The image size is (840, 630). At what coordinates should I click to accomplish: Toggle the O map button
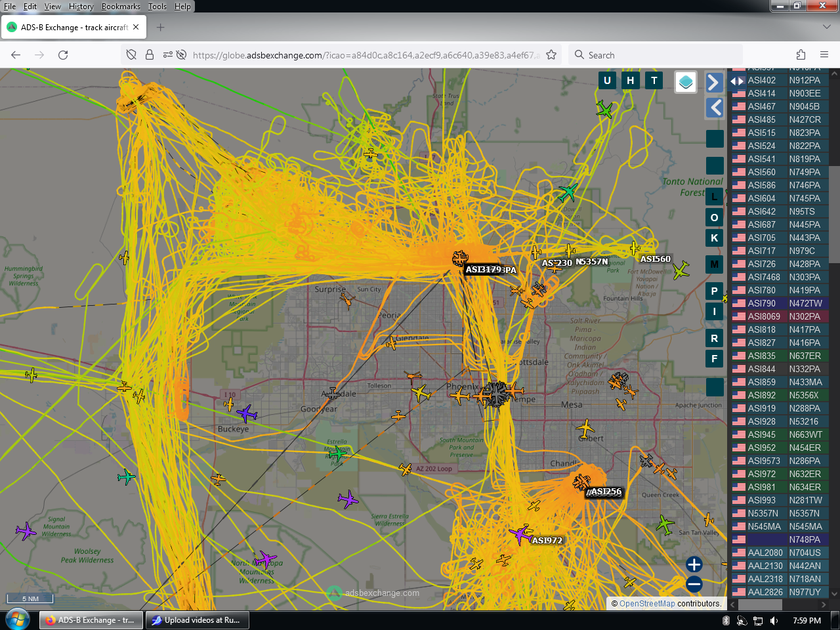(715, 217)
